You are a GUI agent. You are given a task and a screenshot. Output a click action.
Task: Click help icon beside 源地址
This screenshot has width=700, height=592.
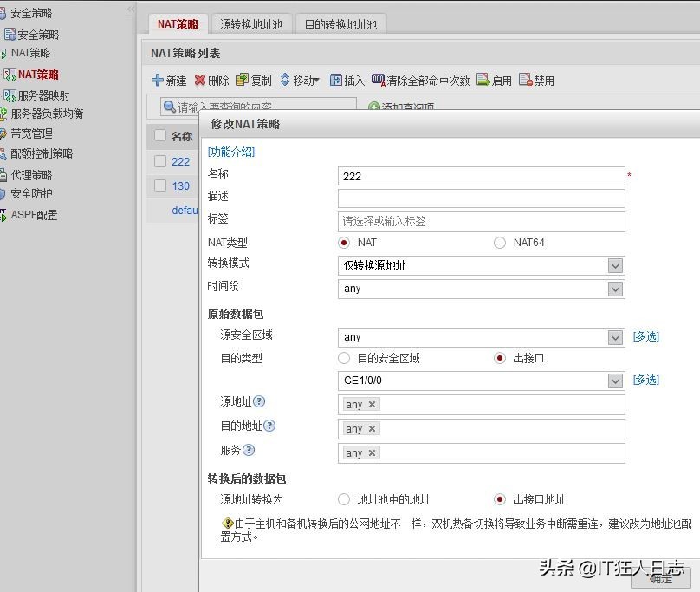(x=259, y=402)
